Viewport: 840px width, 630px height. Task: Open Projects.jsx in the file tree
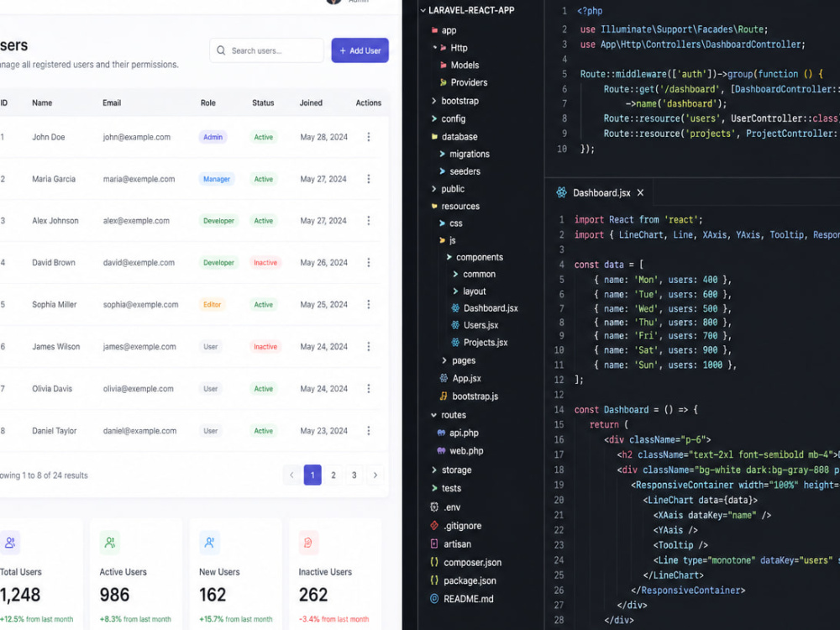point(480,343)
